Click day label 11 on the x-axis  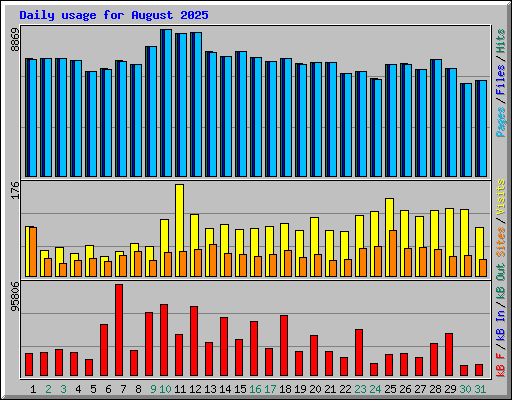pos(180,389)
